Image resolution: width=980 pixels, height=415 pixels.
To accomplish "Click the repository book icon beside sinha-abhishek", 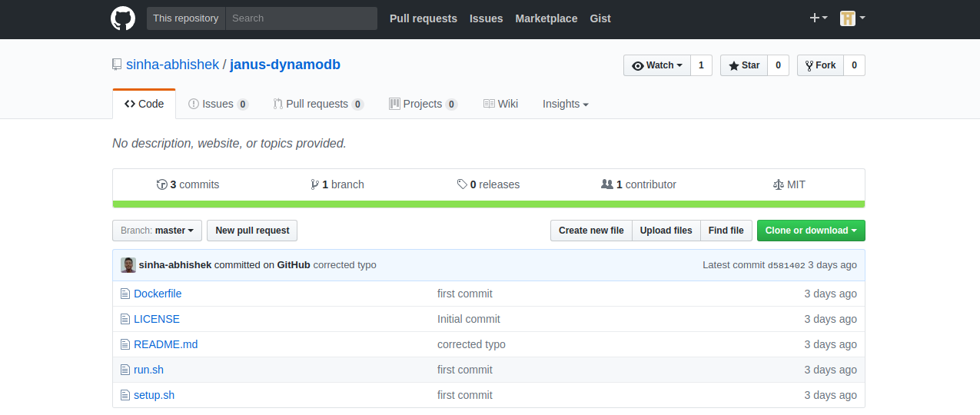I will coord(117,65).
